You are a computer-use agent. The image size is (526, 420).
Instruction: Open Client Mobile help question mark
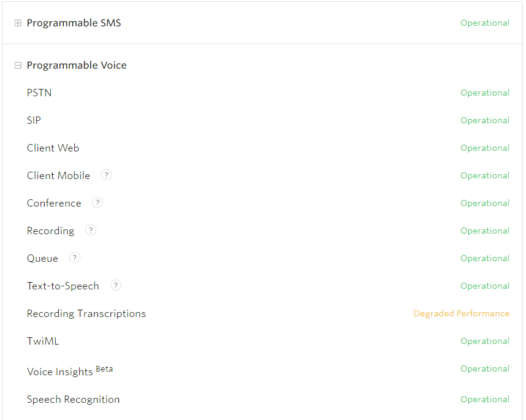107,175
